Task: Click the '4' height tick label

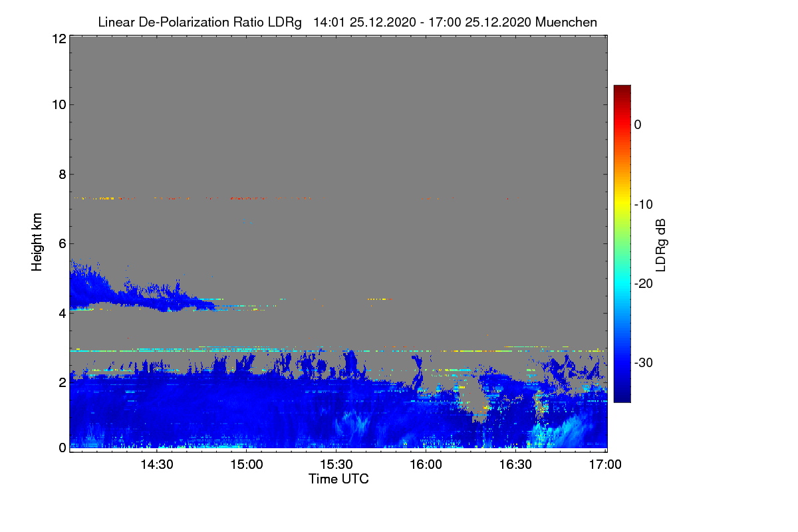Action: click(x=62, y=313)
